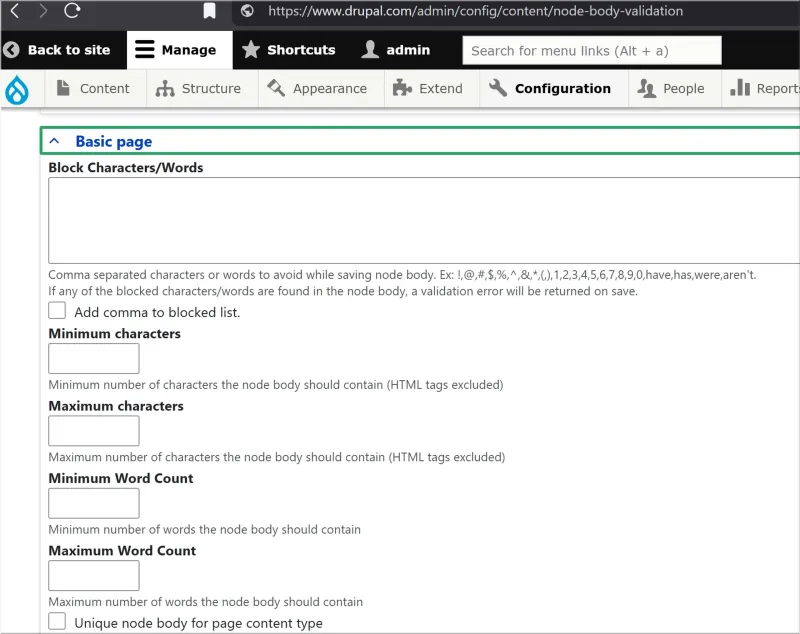
Task: Click the Back to site arrow icon
Action: [x=11, y=50]
